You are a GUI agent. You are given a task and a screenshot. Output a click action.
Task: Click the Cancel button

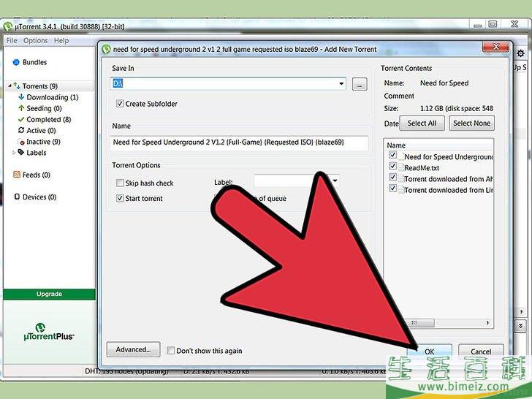481,351
